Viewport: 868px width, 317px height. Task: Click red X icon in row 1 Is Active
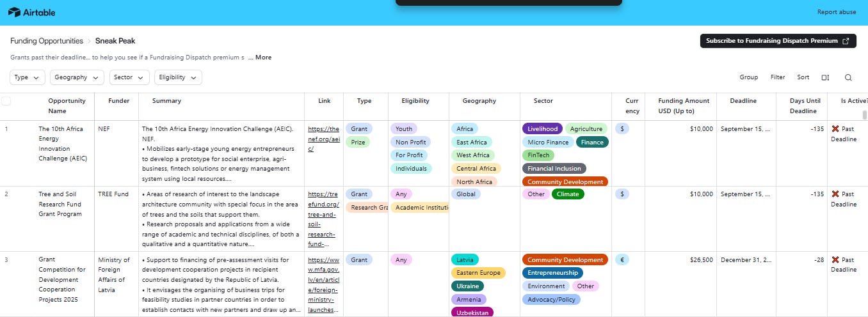coord(835,129)
